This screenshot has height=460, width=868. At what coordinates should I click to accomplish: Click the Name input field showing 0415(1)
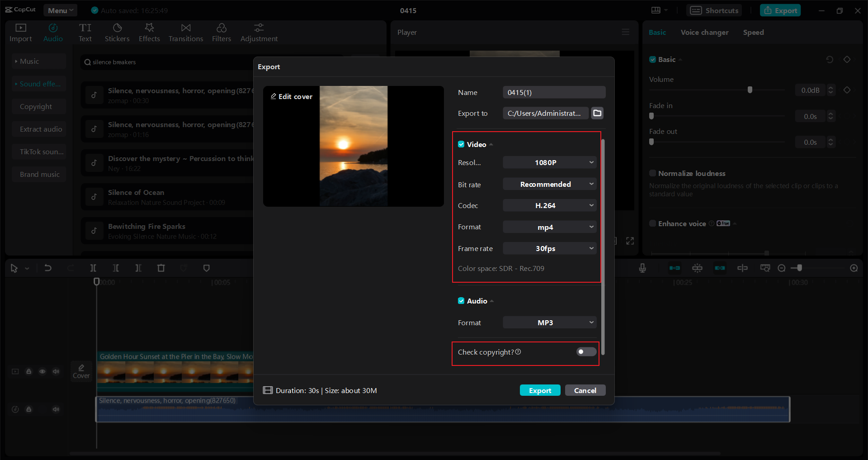pyautogui.click(x=554, y=92)
